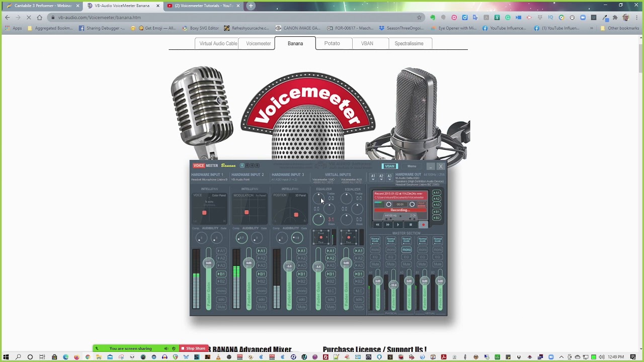This screenshot has height=362, width=644.
Task: Open the Spectralissime page tab
Action: click(409, 43)
